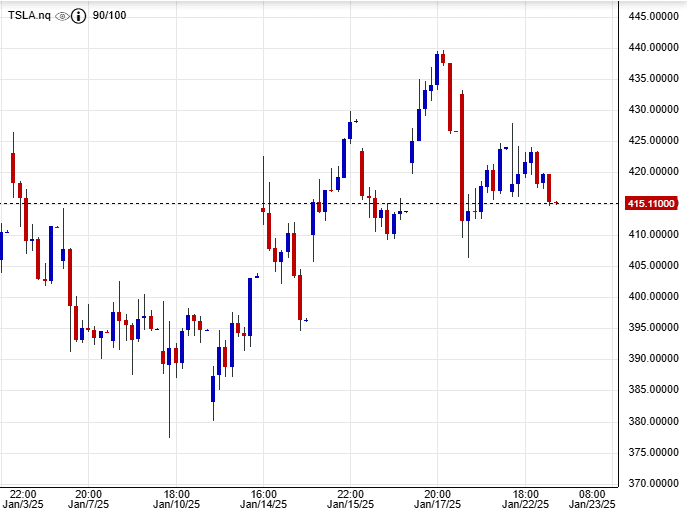Click the 400.00000 price axis label
The image size is (687, 510).
[x=651, y=296]
